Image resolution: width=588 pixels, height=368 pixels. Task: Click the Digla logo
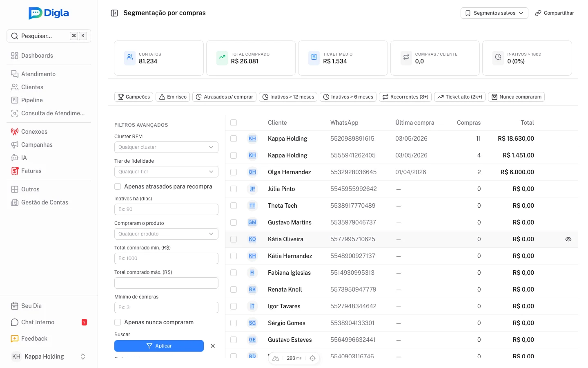pos(49,13)
